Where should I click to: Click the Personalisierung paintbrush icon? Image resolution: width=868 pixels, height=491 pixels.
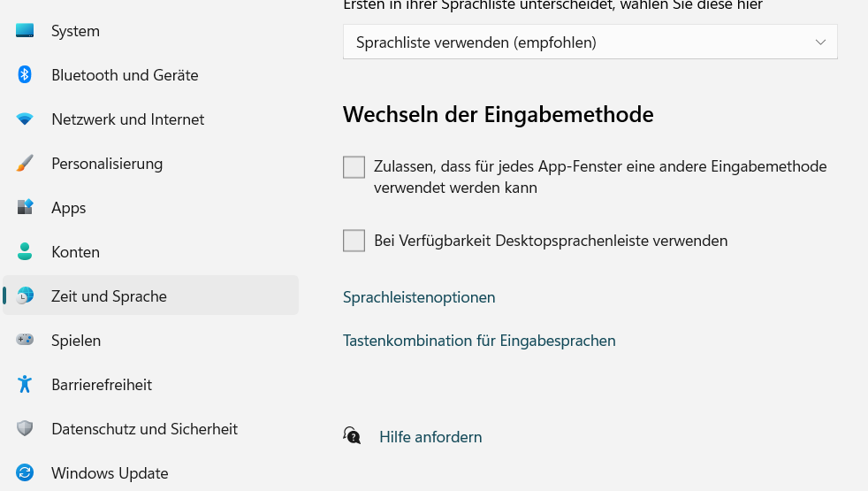tap(25, 164)
